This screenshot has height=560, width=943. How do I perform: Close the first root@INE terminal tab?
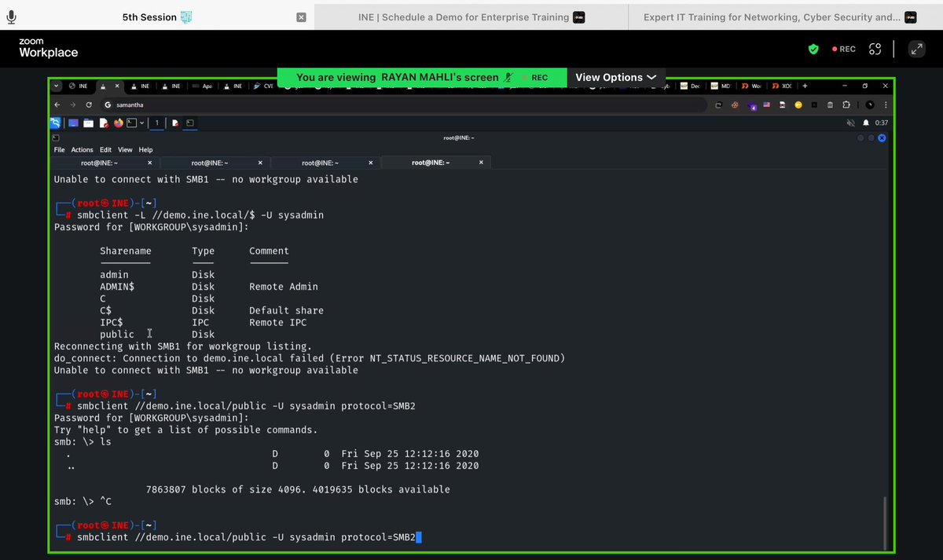click(x=149, y=163)
